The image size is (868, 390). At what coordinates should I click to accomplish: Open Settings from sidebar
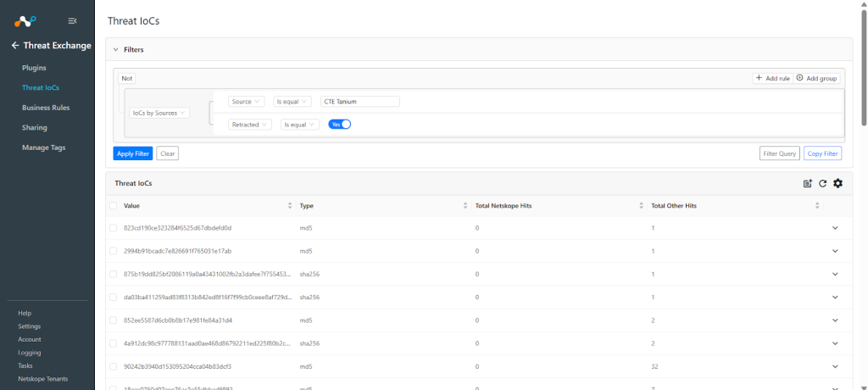(x=30, y=326)
